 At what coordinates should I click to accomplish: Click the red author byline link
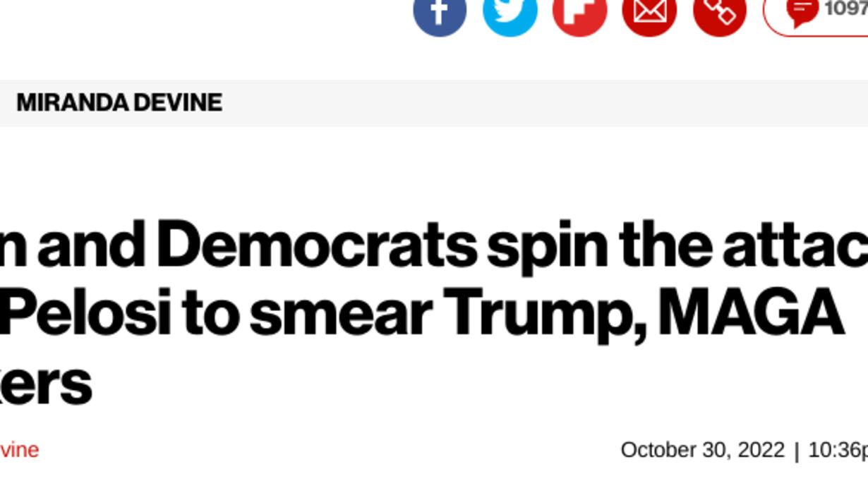[19, 450]
